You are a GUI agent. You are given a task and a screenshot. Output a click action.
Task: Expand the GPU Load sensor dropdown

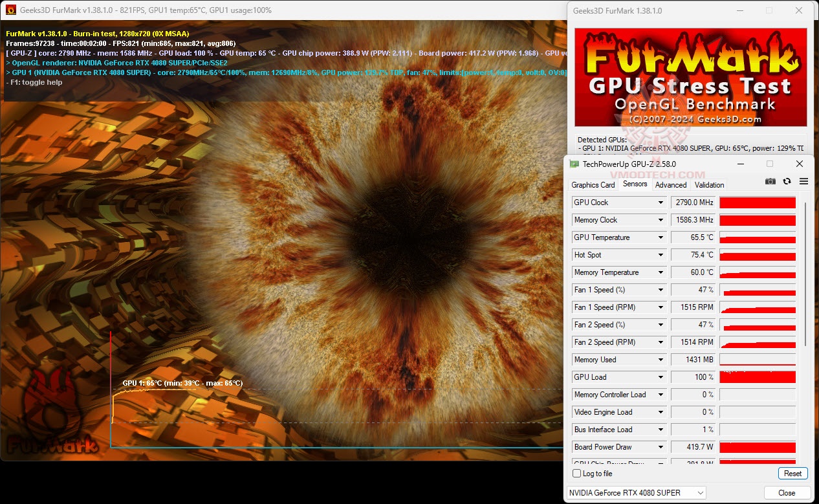661,377
